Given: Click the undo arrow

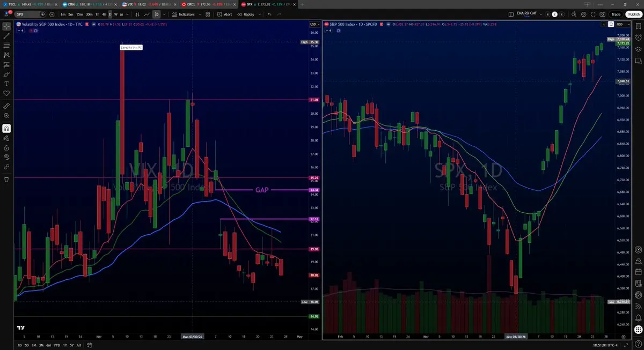Looking at the screenshot, I should [269, 14].
